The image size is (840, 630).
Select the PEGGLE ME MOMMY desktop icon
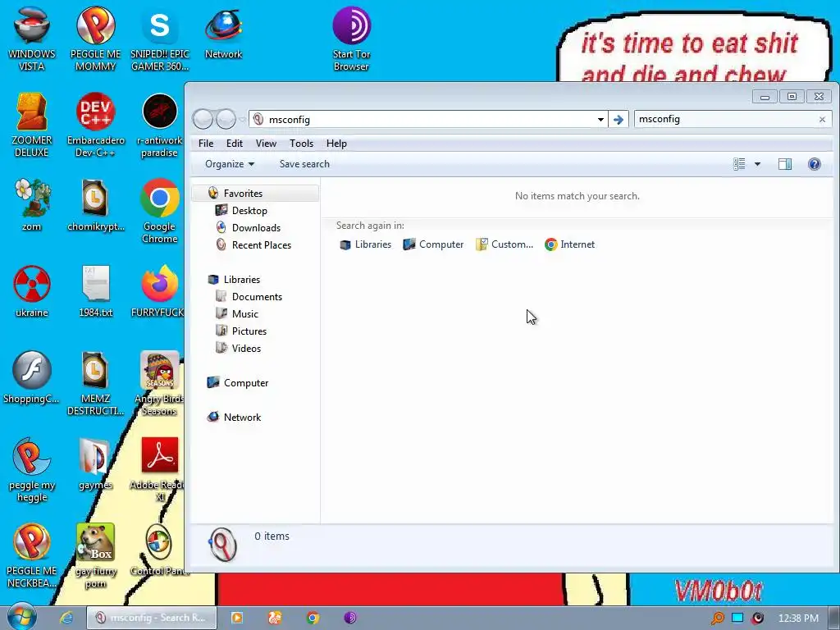click(95, 38)
